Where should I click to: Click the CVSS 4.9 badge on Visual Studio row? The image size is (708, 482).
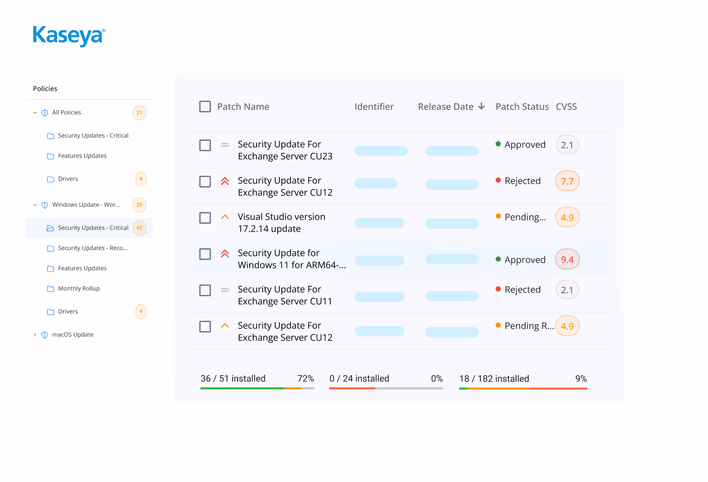click(567, 217)
